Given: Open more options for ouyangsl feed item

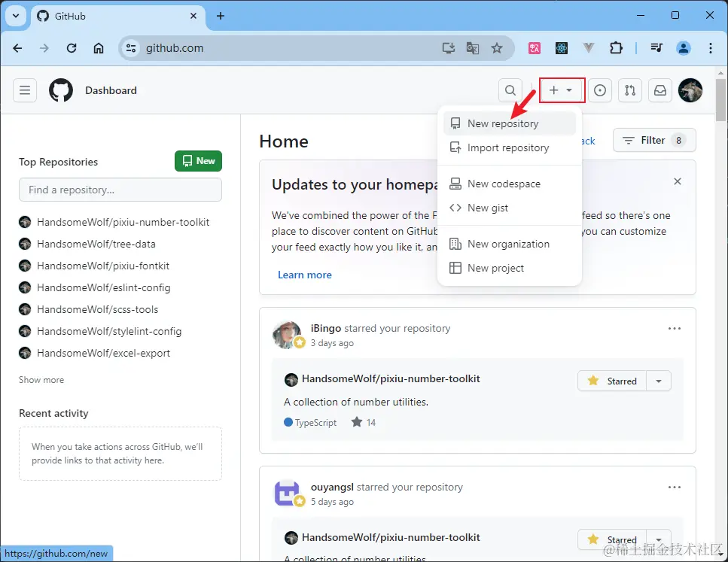Looking at the screenshot, I should [674, 488].
